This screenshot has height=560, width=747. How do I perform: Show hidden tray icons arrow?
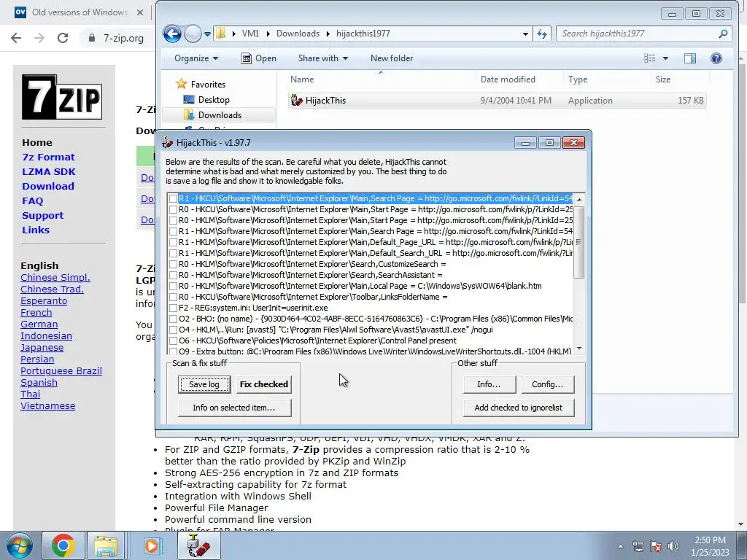click(620, 546)
